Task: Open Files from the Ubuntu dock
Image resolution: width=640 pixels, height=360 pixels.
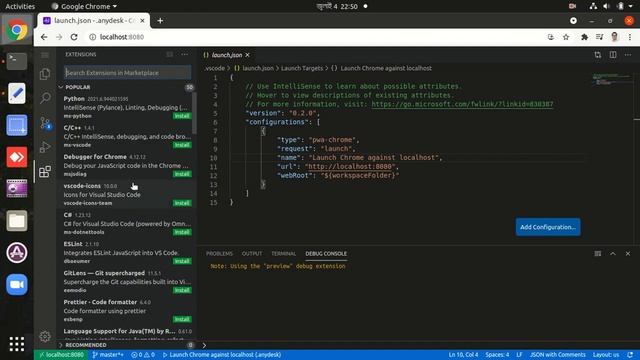Action: click(17, 221)
